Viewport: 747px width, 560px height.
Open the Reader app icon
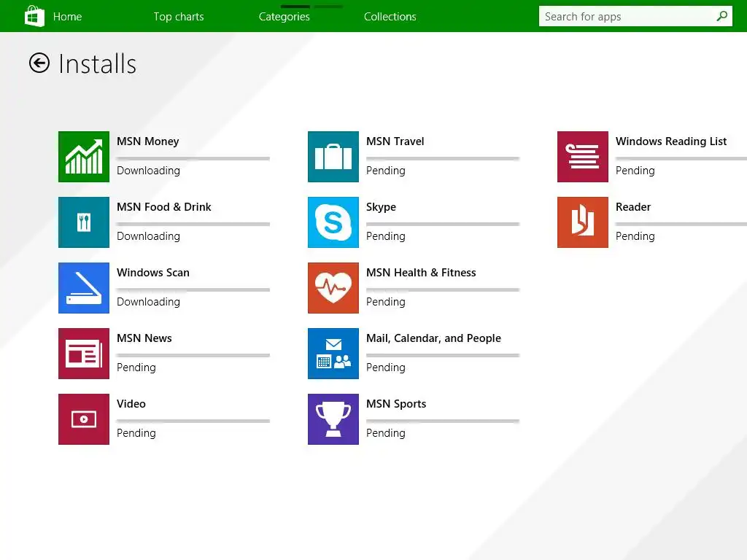583,222
